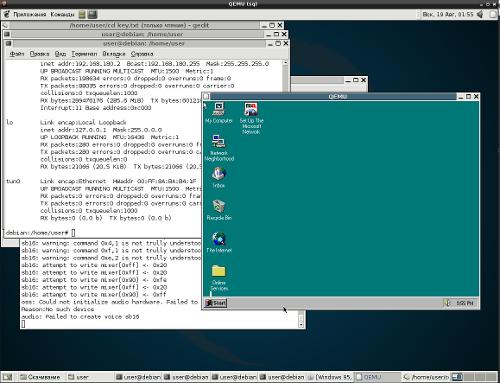The image size is (500, 383).
Task: Select the Inbox desktop icon
Action: (x=219, y=178)
